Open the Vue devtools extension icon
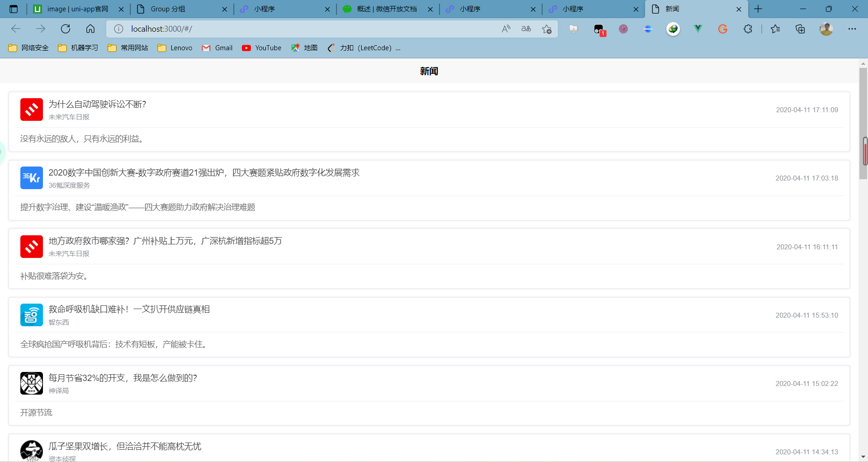The image size is (868, 462). 698,29
